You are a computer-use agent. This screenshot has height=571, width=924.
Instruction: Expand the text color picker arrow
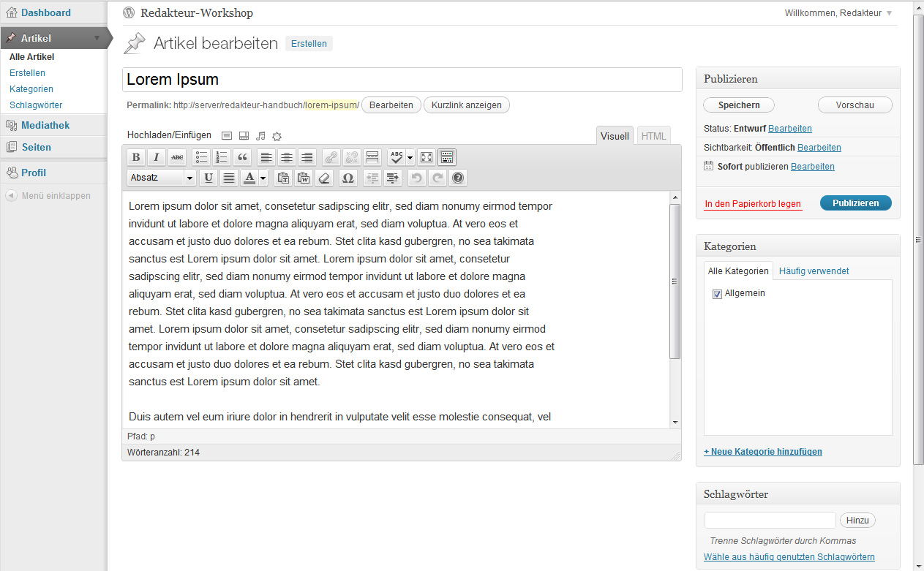point(263,178)
